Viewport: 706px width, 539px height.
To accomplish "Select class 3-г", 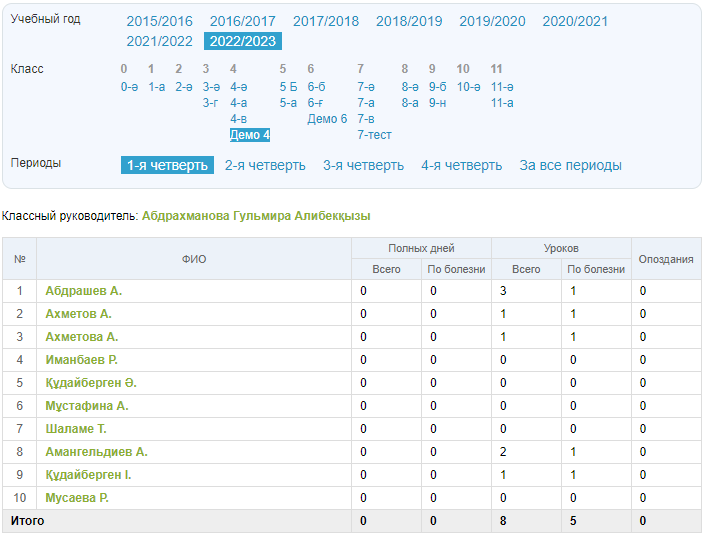I will point(210,102).
